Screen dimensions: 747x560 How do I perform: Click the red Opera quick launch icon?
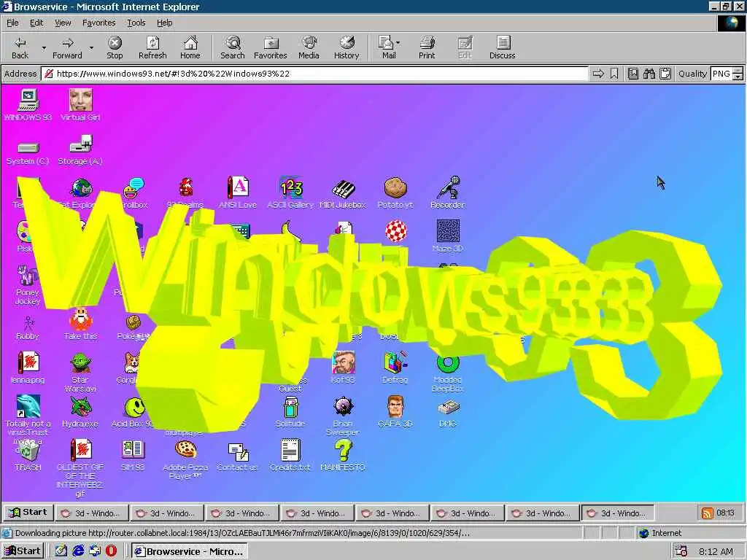click(x=111, y=551)
